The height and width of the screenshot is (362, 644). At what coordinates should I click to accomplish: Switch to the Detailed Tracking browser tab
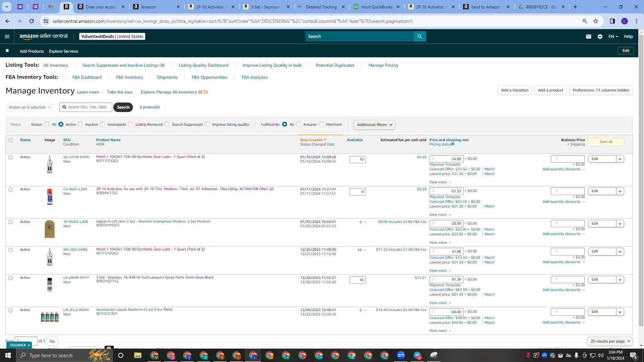(x=321, y=7)
